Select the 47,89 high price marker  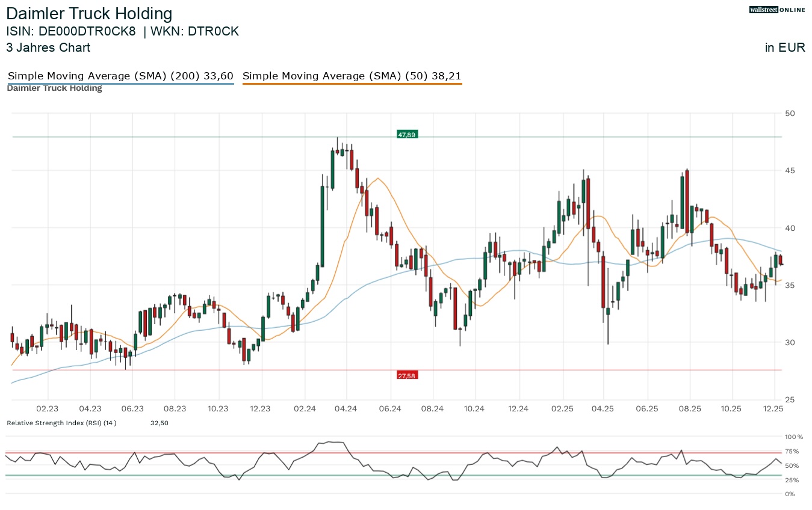[407, 134]
